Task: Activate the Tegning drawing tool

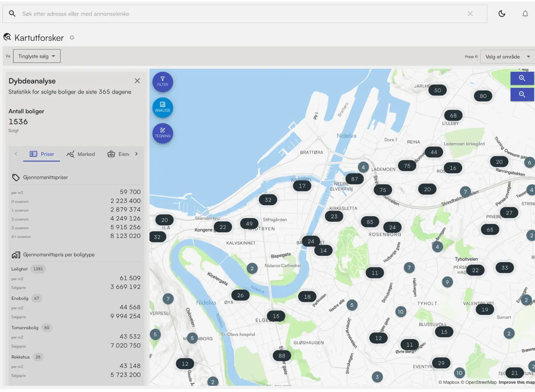Action: [163, 133]
